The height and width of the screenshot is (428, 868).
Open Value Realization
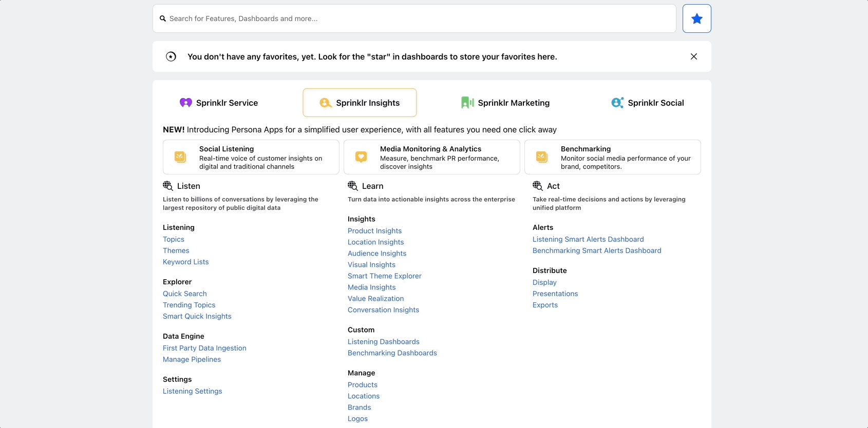(376, 299)
